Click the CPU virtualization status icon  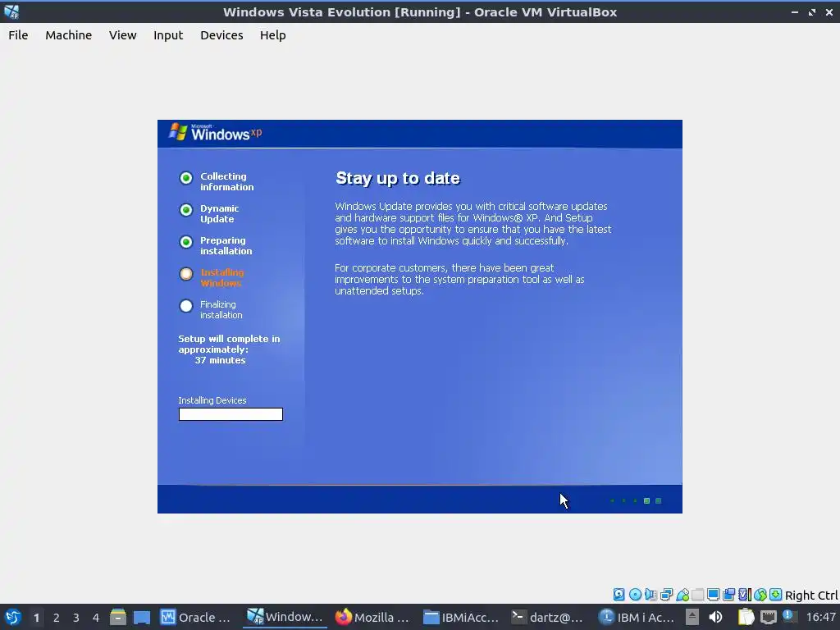point(745,594)
